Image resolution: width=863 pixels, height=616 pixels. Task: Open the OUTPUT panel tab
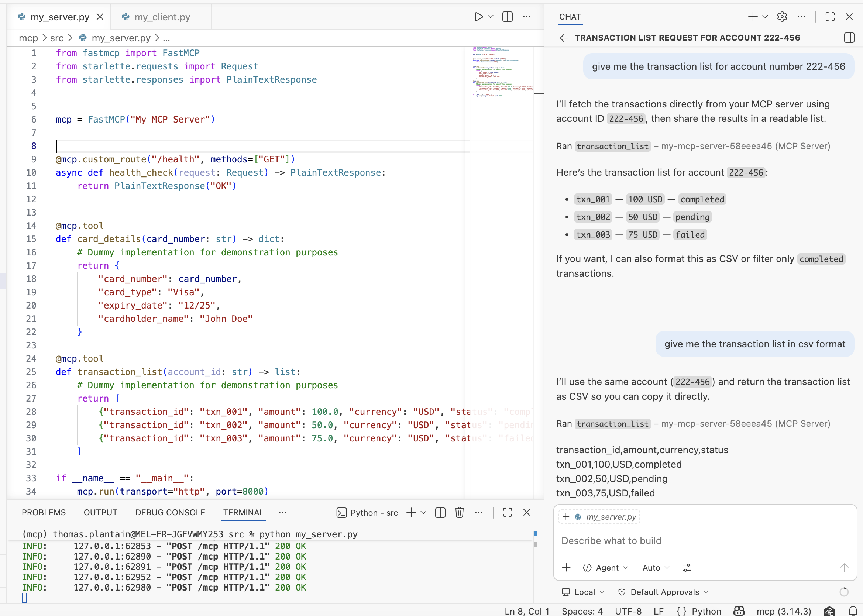[100, 512]
